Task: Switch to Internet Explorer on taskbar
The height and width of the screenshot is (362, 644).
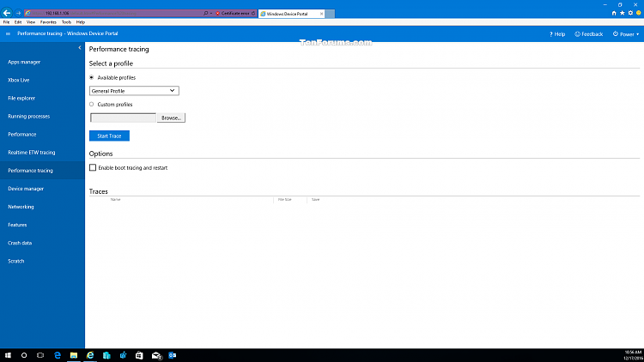Action: pyautogui.click(x=90, y=355)
